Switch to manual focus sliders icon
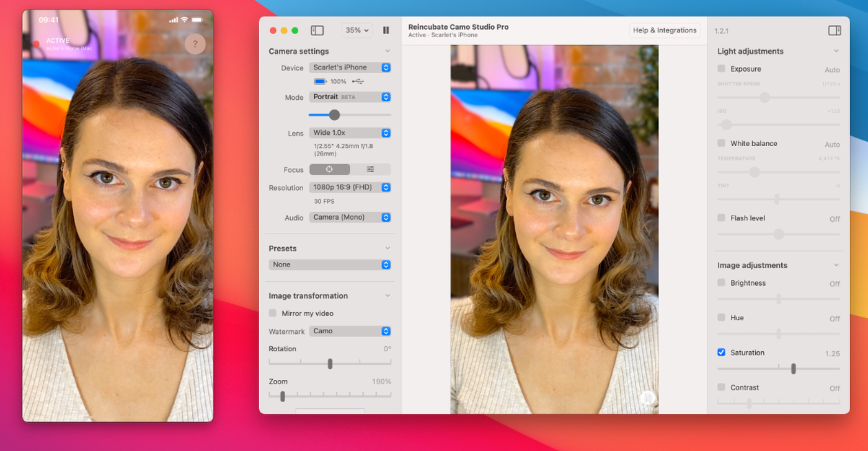This screenshot has height=451, width=868. click(370, 169)
